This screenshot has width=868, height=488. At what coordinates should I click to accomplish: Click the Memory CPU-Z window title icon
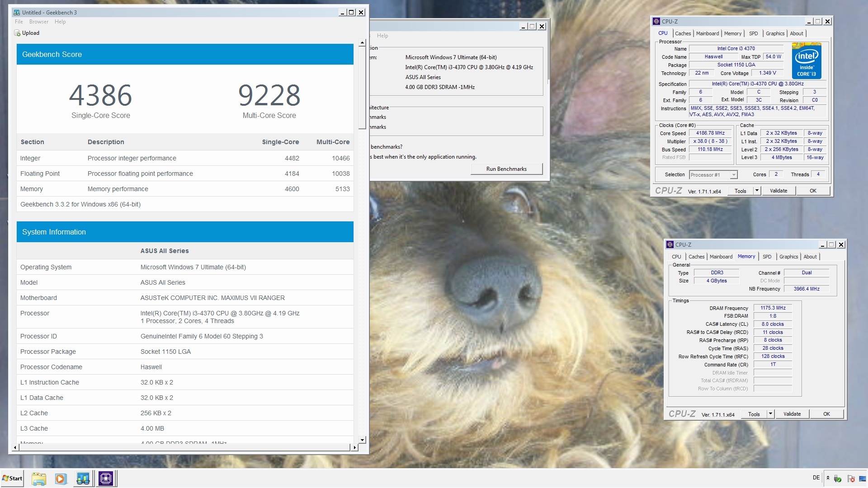point(670,244)
